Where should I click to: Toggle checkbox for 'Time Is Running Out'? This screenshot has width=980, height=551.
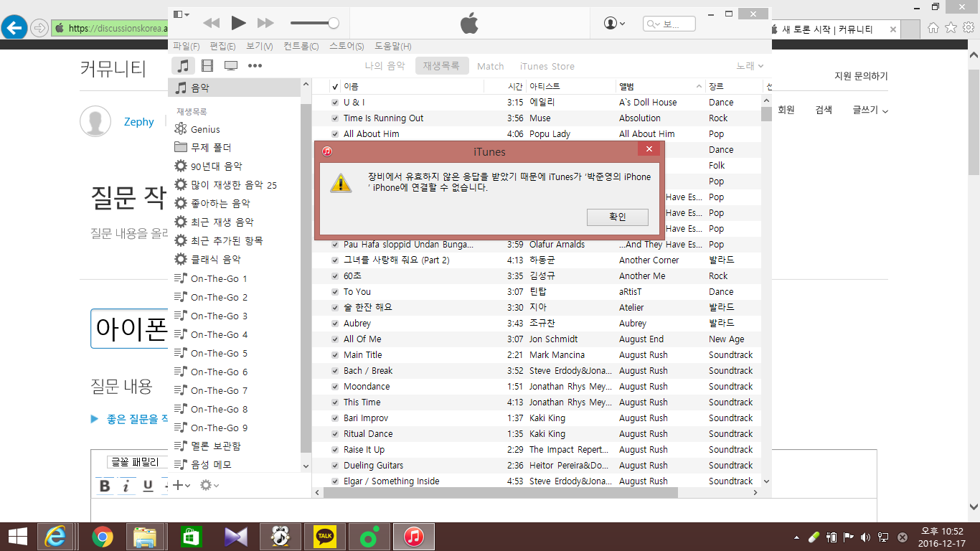click(x=335, y=118)
